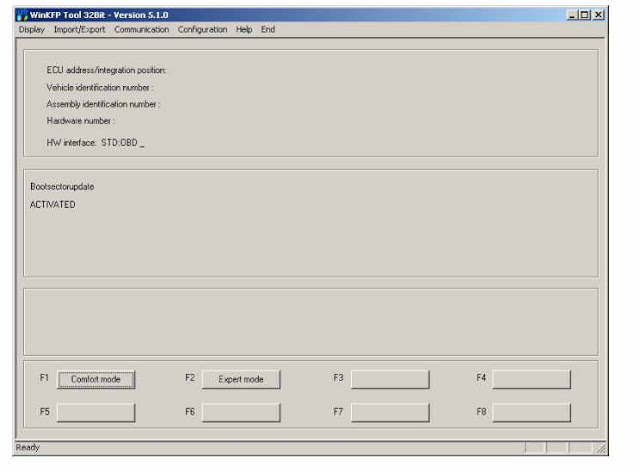Minimize the WinKFP Tool window
The height and width of the screenshot is (471, 640).
(572, 15)
